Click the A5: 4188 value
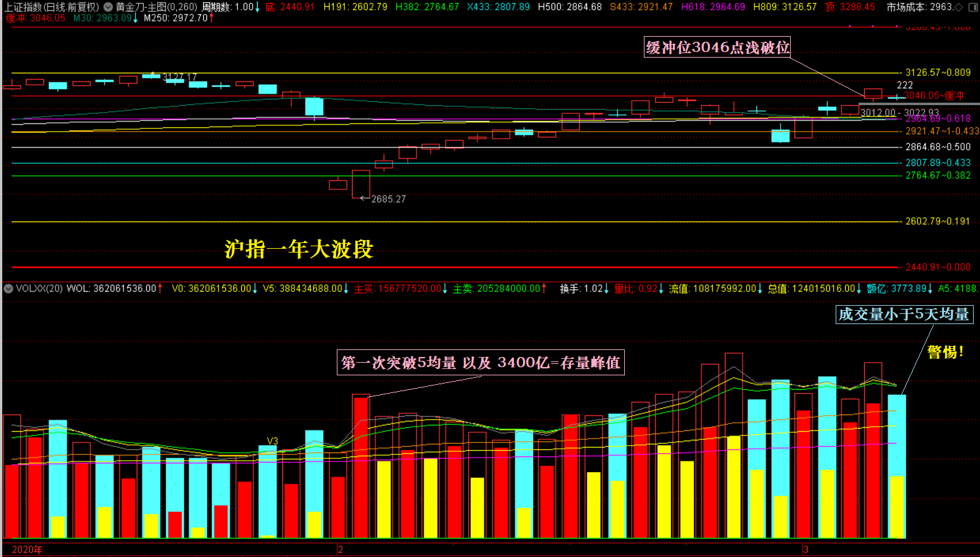The image size is (980, 557). pyautogui.click(x=958, y=289)
